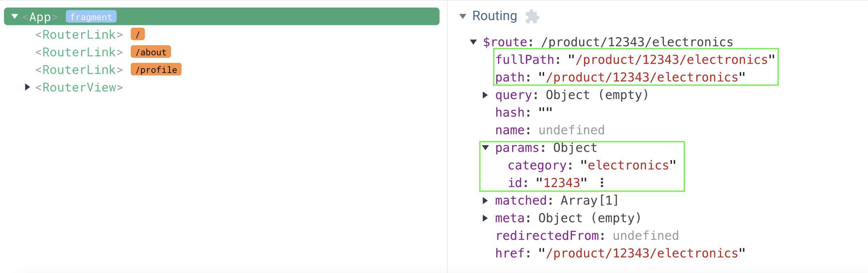Click the fullPath value string
868x273 pixels.
(671, 60)
